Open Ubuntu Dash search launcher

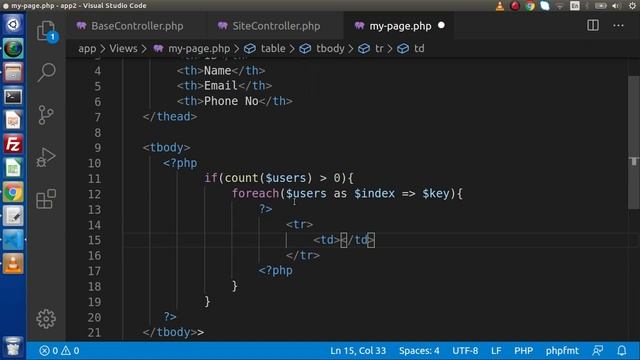coord(13,24)
